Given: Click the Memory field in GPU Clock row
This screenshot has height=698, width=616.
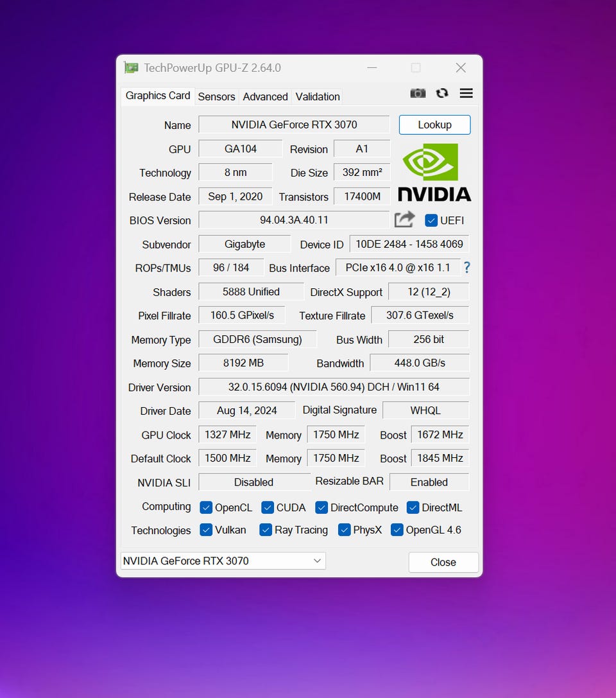Looking at the screenshot, I should [x=336, y=435].
